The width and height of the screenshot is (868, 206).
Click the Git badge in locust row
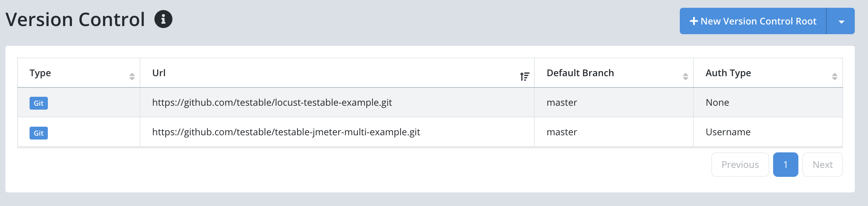pyautogui.click(x=38, y=103)
